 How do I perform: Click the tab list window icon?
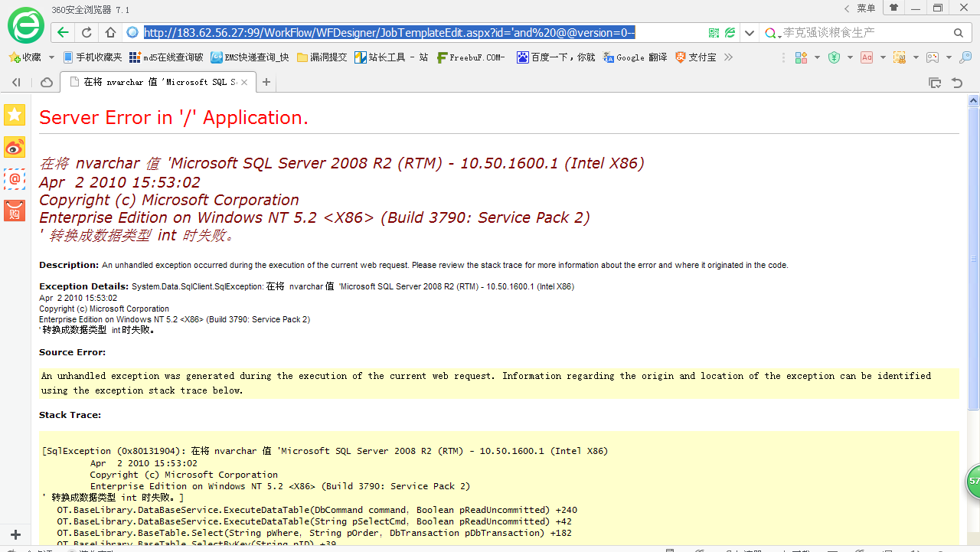[x=935, y=83]
